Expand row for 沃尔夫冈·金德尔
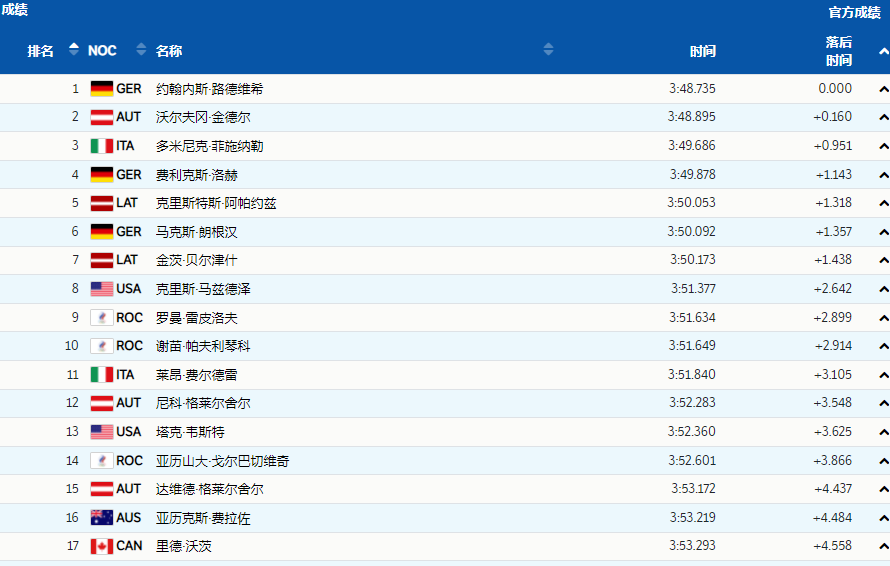 tap(883, 118)
